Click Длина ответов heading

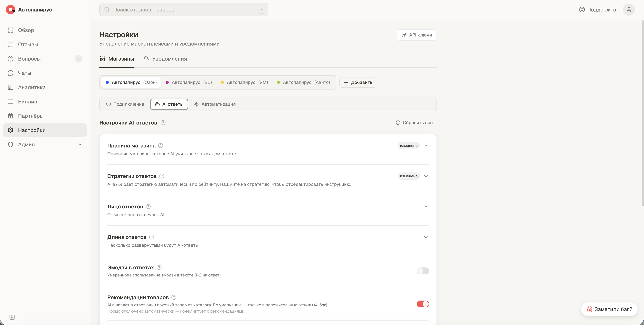[127, 237]
